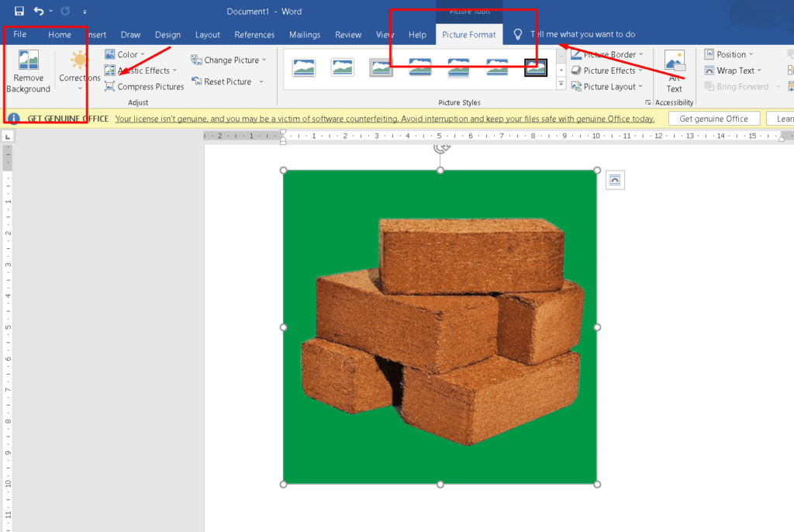This screenshot has height=532, width=794.
Task: Expand the Picture Effects dropdown
Action: point(609,71)
